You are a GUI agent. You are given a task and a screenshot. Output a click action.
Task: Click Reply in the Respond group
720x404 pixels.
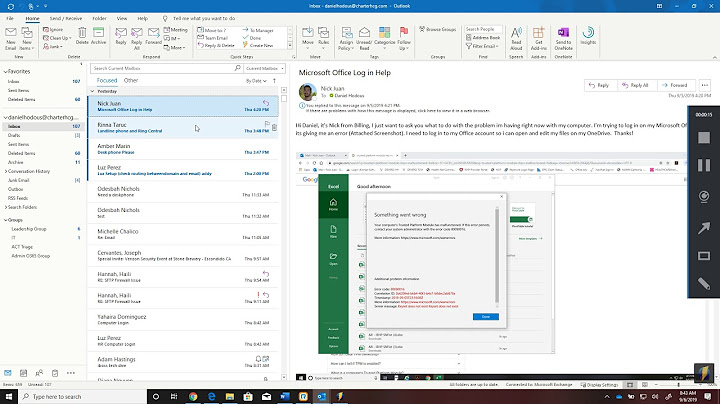(x=121, y=36)
